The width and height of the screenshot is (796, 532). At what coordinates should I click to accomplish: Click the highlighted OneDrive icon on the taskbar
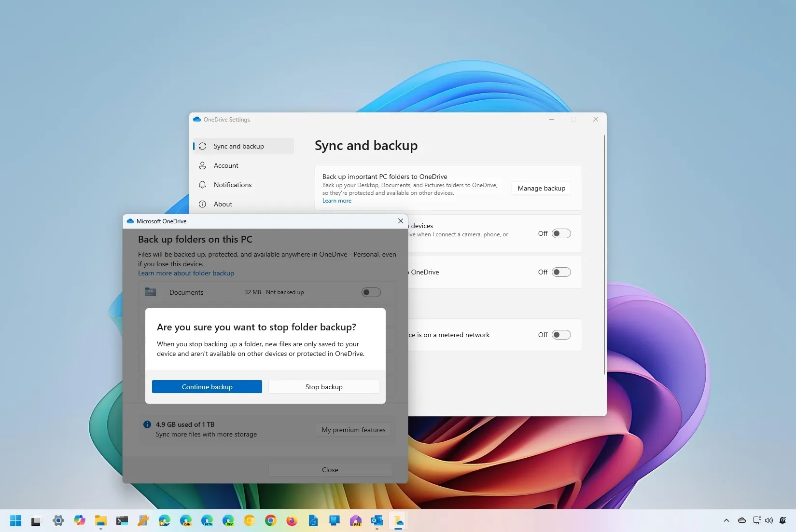(x=398, y=521)
